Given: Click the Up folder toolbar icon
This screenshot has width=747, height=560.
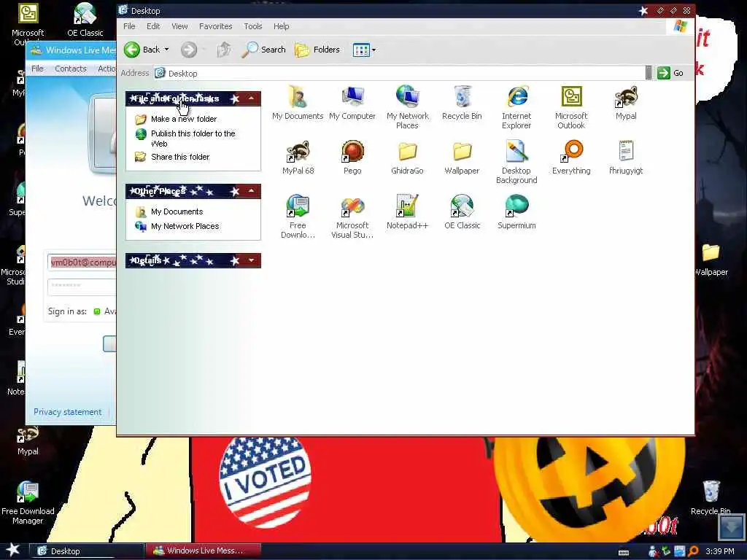Looking at the screenshot, I should tap(224, 50).
